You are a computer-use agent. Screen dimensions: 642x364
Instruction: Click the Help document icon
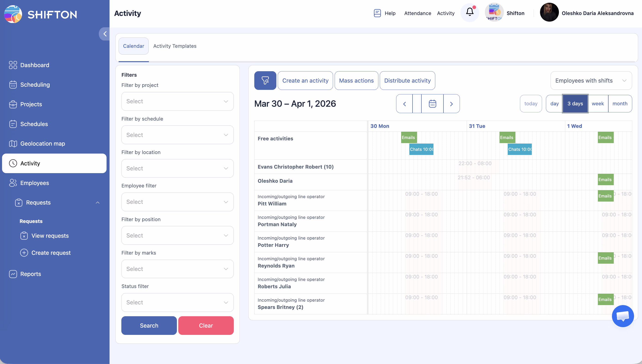(377, 13)
